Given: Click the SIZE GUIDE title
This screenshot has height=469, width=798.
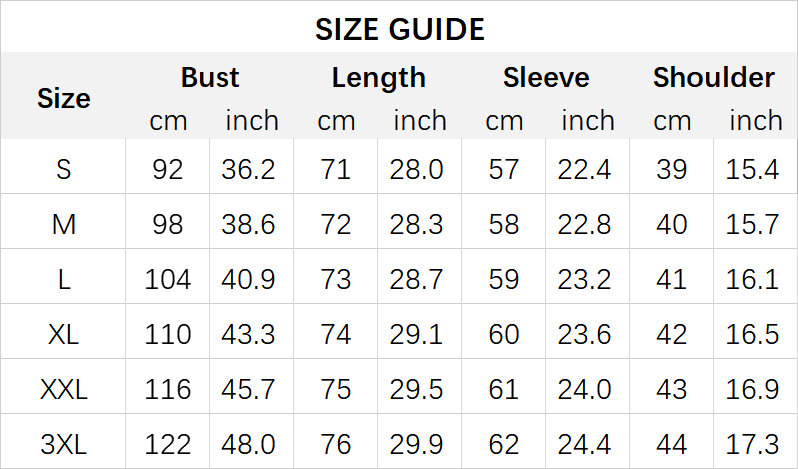Looking at the screenshot, I should click(399, 29).
